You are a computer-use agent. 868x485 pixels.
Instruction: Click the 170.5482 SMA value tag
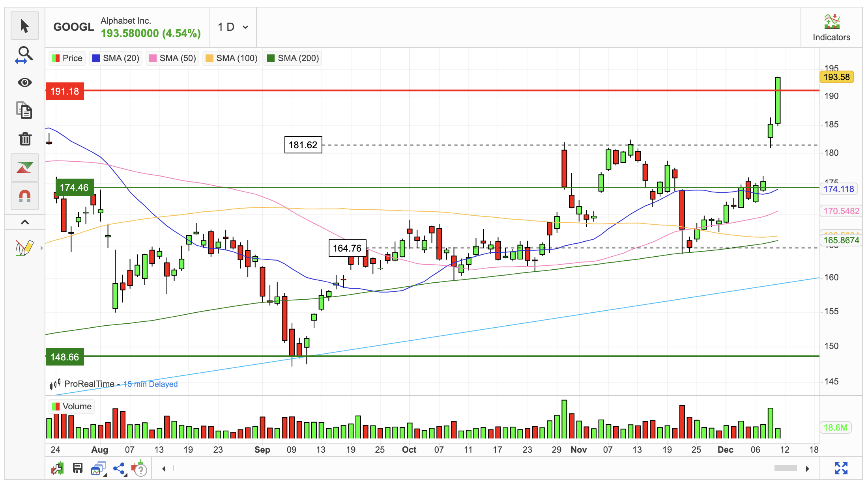841,211
